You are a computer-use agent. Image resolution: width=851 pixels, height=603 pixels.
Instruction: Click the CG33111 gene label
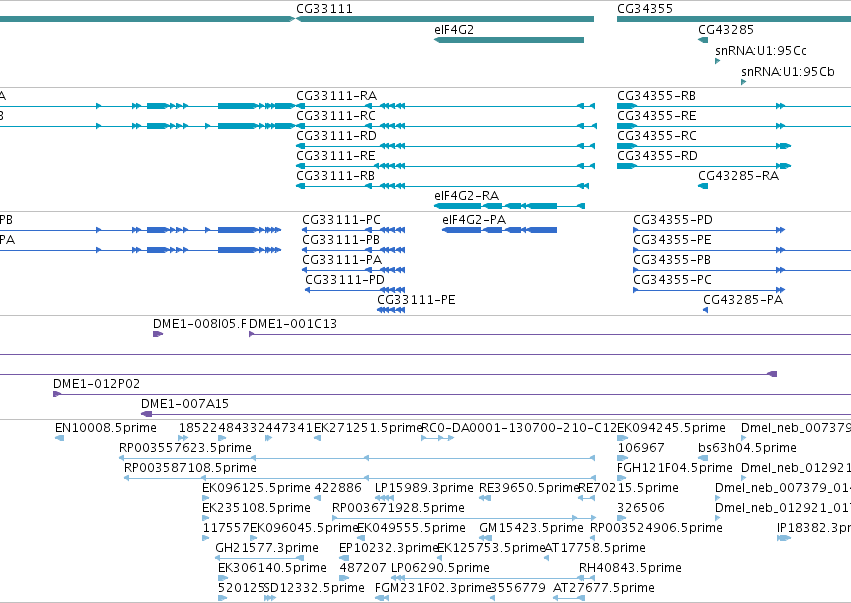click(x=324, y=9)
